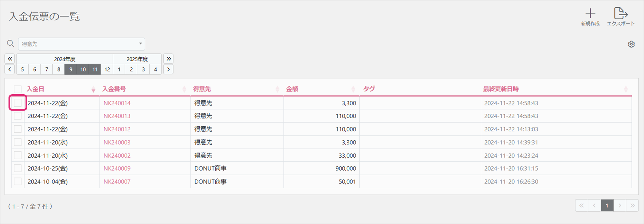Open payment slip NK240013 link
This screenshot has width=644, height=224.
coord(117,116)
